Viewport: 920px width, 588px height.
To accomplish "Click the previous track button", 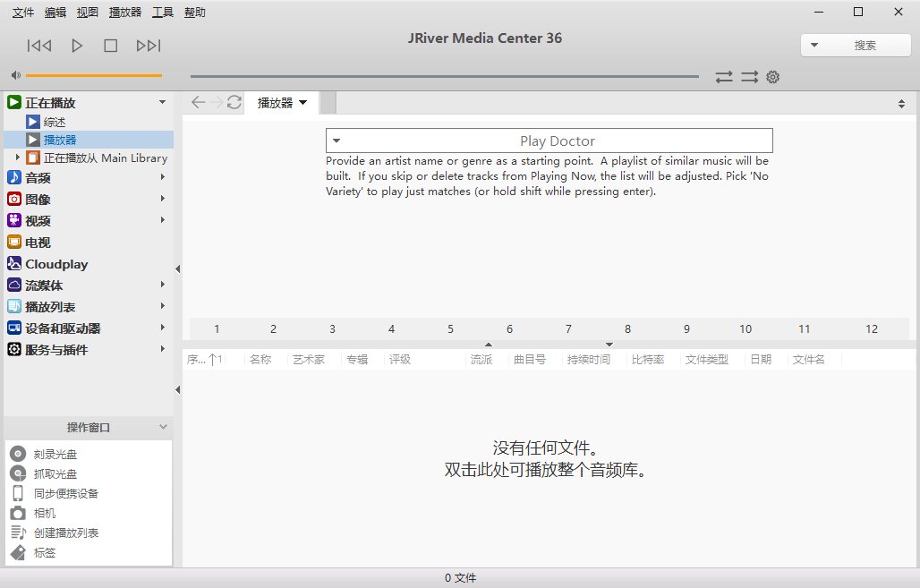I will tap(39, 46).
